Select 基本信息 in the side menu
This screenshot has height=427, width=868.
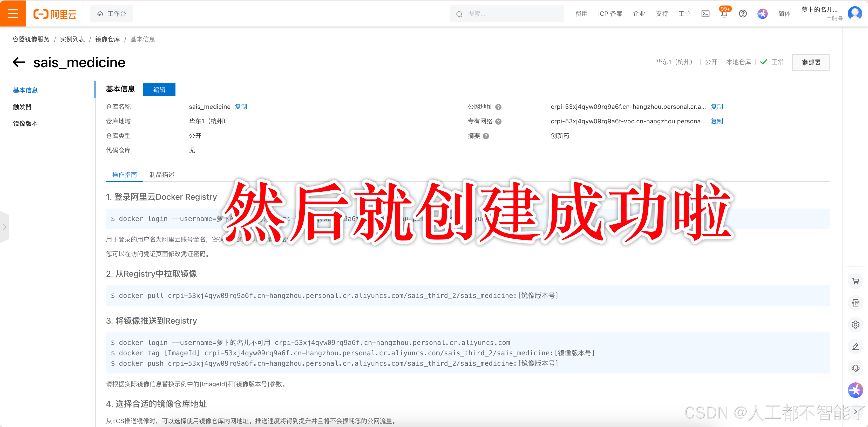25,90
